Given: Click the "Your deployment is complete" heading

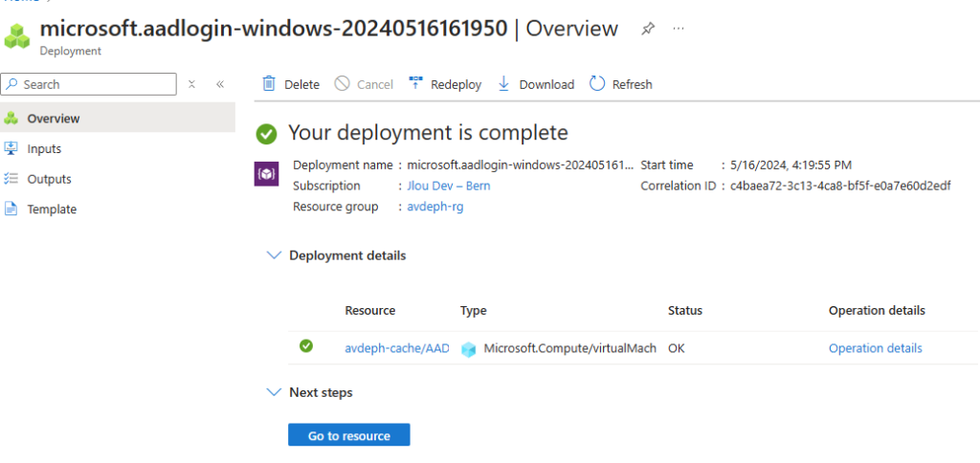Looking at the screenshot, I should click(428, 132).
